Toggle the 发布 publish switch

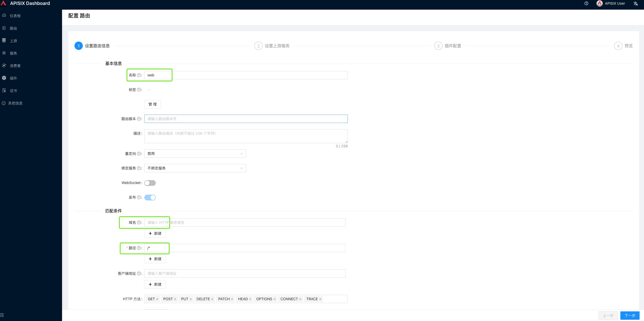pyautogui.click(x=150, y=198)
